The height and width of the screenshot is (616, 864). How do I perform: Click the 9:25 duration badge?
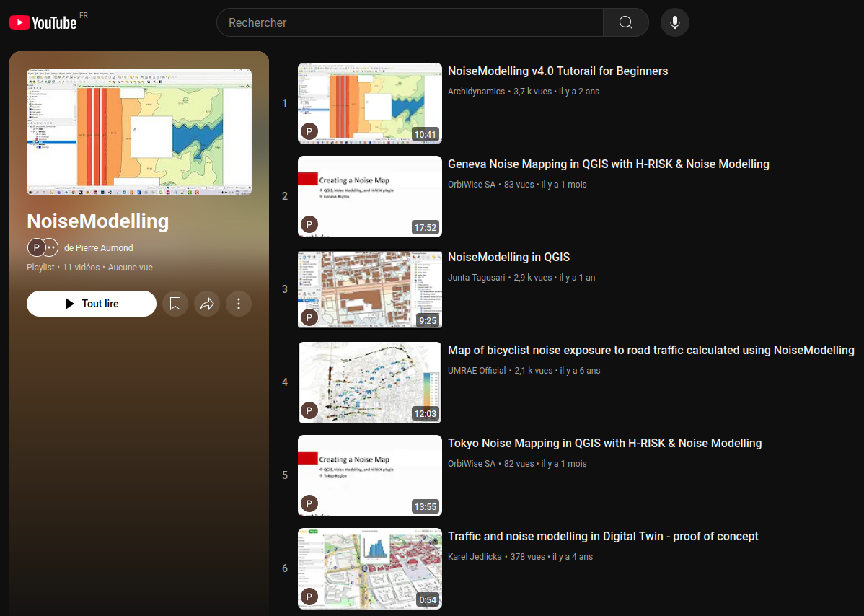[x=428, y=321]
